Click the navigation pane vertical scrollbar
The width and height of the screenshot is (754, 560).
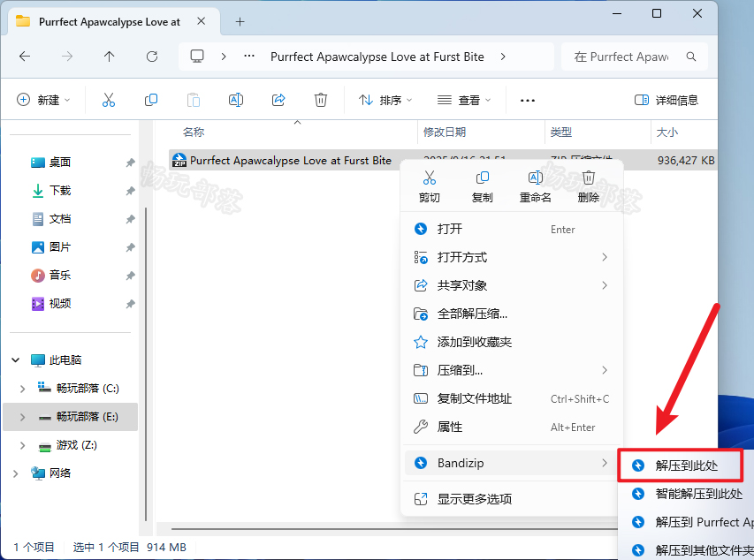point(146,365)
